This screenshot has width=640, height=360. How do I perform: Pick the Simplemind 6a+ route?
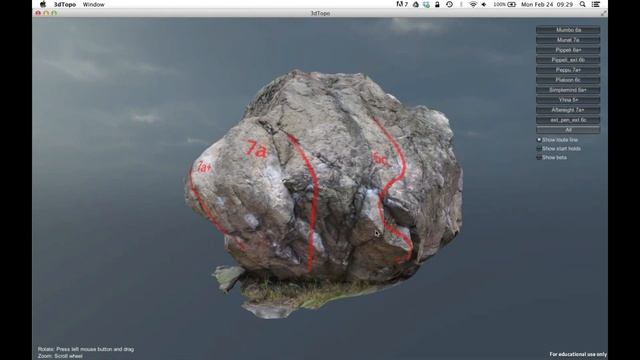[x=568, y=90]
